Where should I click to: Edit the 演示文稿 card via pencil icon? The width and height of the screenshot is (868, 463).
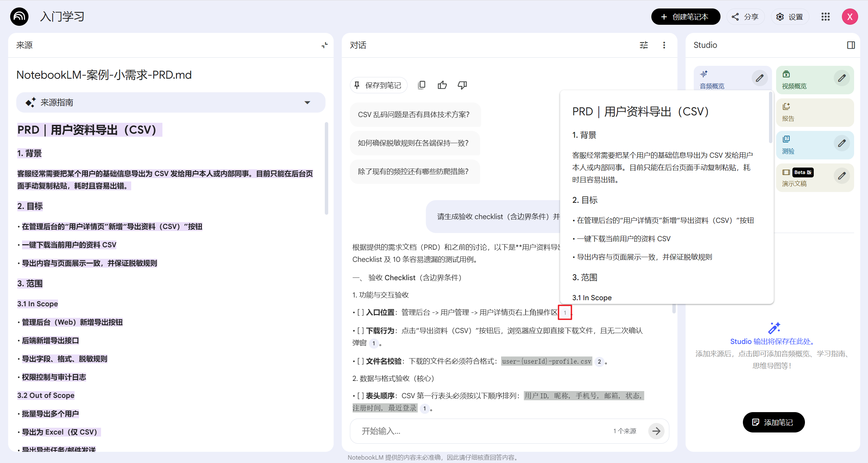pos(842,176)
